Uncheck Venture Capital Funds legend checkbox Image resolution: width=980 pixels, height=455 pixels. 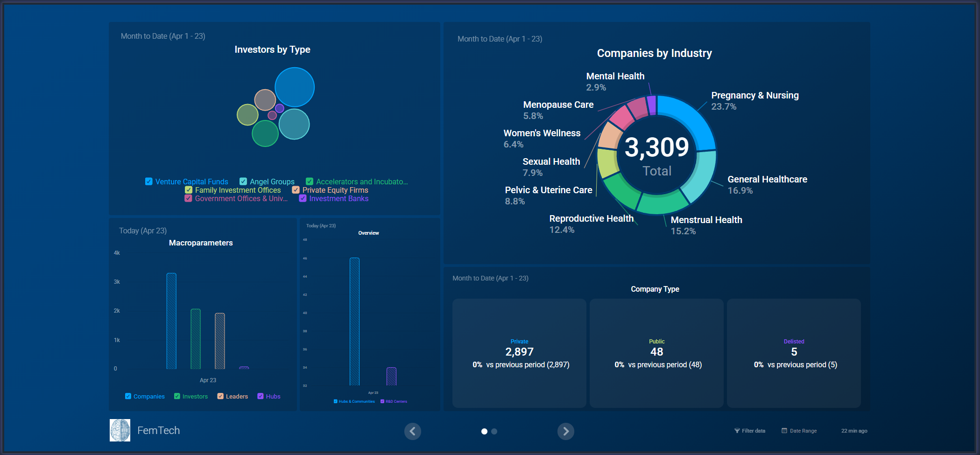149,182
